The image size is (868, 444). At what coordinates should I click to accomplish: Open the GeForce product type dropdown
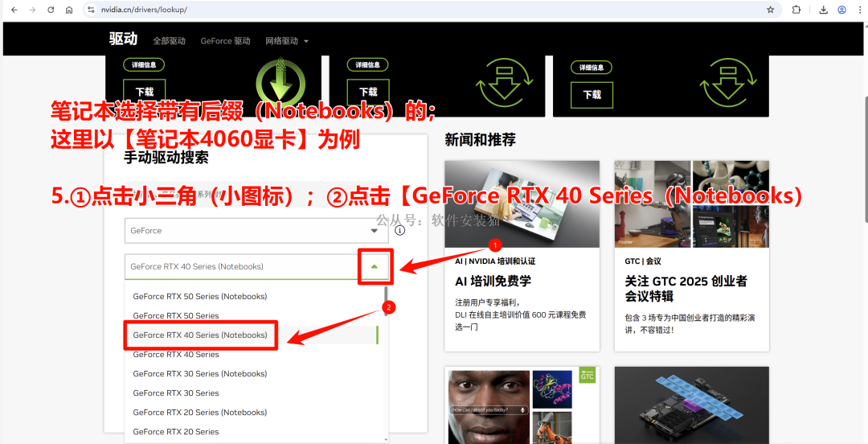[256, 231]
